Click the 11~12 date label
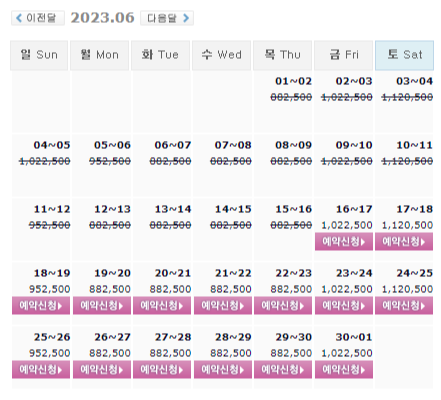Viewport: 441px width, 400px height. click(x=52, y=209)
